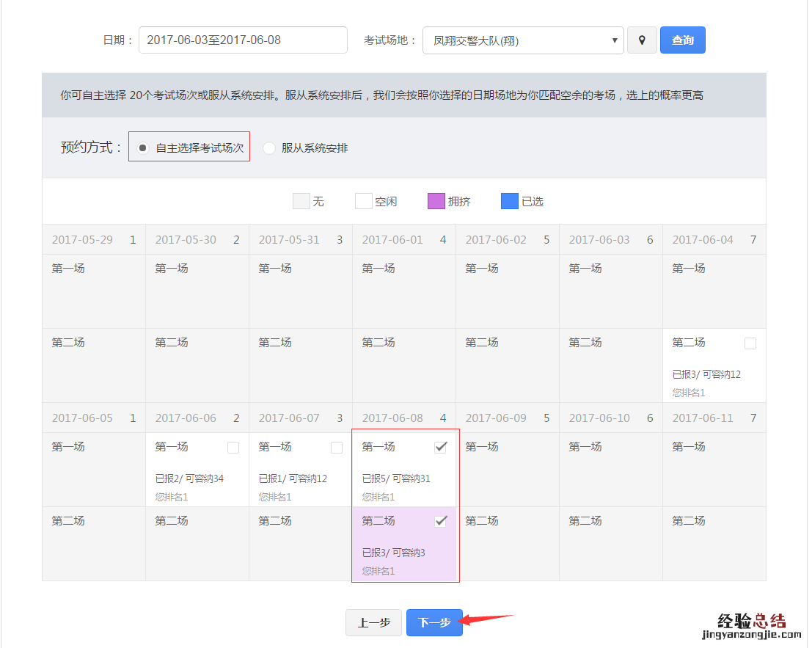Select the 服从系统安排 radio option
The height and width of the screenshot is (648, 812).
(269, 148)
